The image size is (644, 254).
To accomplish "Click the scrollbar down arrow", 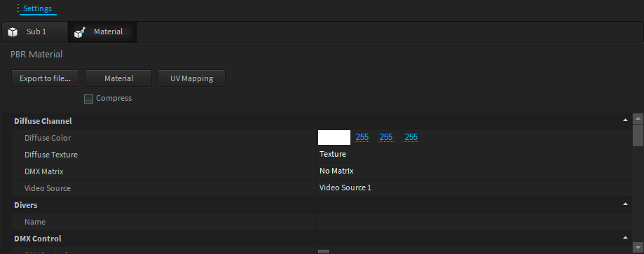I will (638, 248).
